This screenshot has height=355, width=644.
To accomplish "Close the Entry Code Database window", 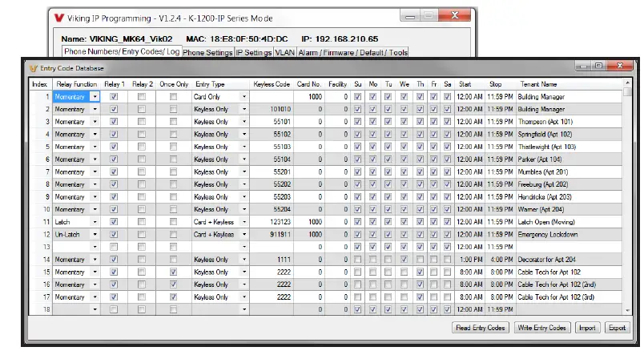I will tap(620, 66).
